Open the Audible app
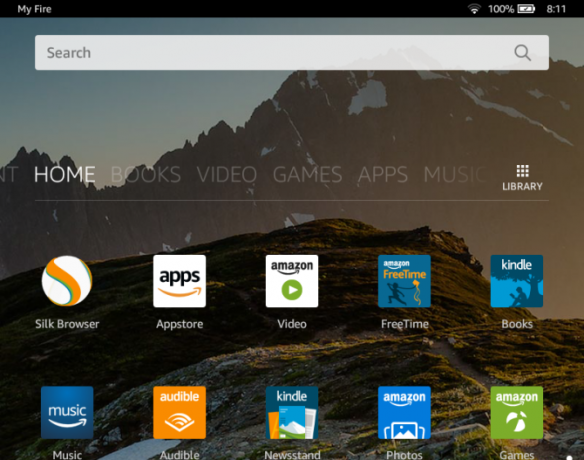584x460 pixels. pyautogui.click(x=180, y=412)
